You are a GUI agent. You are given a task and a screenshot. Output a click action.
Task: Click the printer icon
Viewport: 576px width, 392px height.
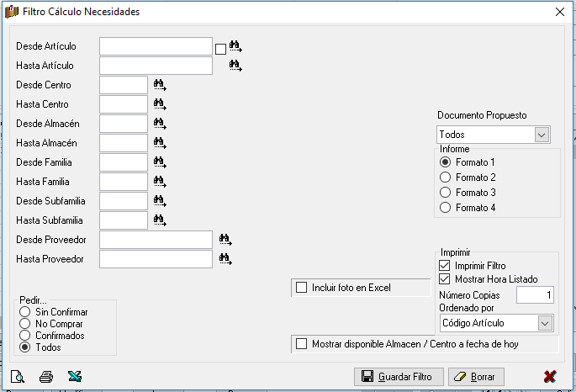[46, 377]
